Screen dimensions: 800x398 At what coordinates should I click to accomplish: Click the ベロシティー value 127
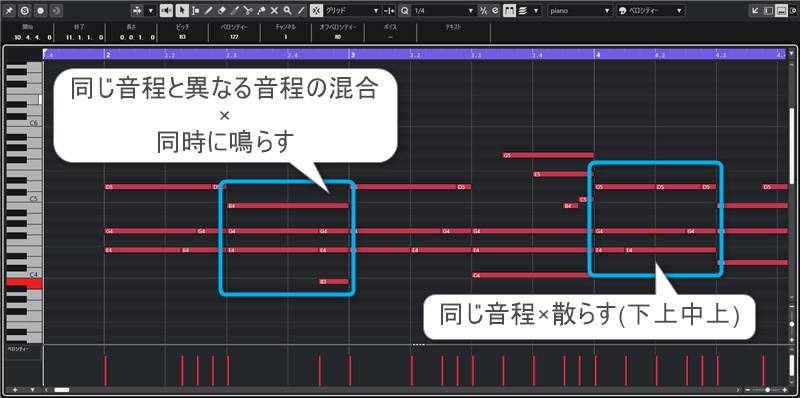point(235,37)
